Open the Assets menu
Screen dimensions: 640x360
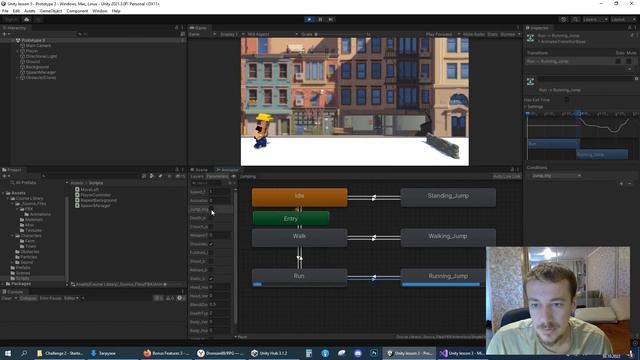[x=30, y=11]
